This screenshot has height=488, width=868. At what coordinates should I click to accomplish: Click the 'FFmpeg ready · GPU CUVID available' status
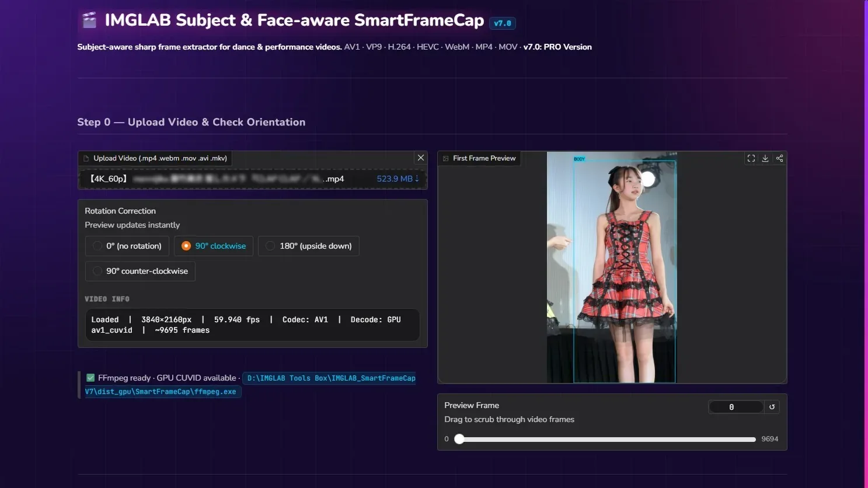point(167,378)
